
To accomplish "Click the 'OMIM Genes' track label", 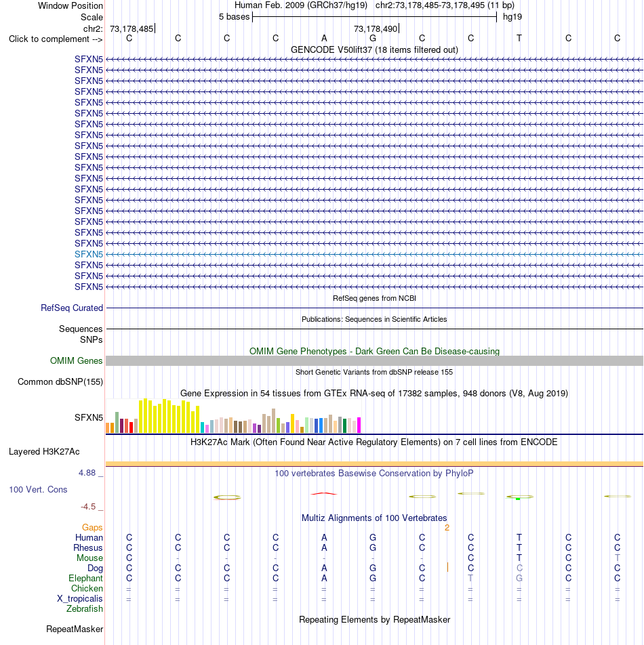I will (76, 360).
